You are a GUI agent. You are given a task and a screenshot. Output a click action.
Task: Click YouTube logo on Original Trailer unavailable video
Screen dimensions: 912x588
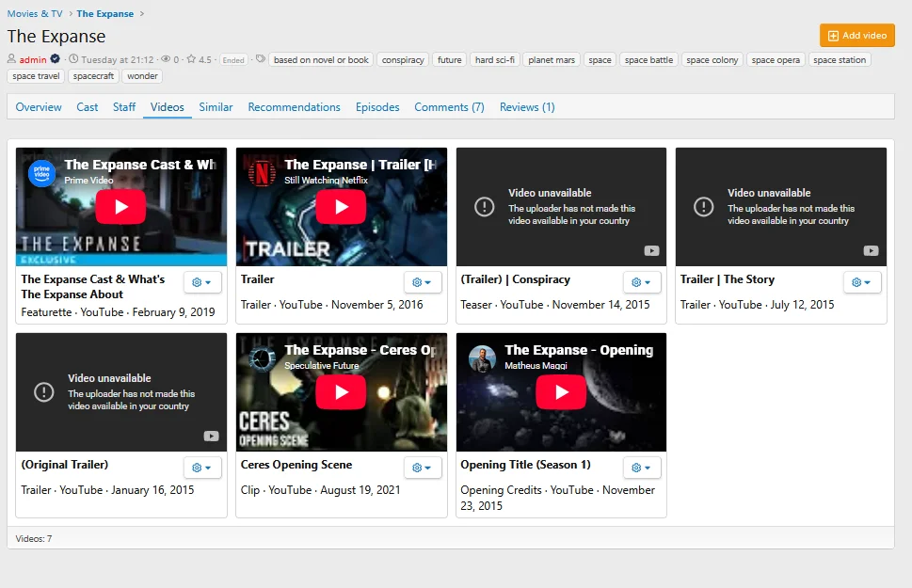click(x=211, y=437)
